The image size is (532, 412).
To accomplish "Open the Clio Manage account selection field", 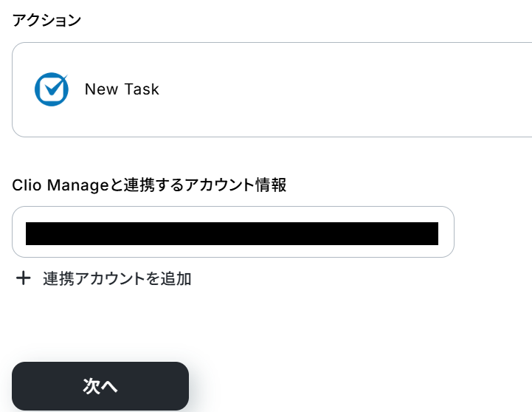I will point(232,232).
